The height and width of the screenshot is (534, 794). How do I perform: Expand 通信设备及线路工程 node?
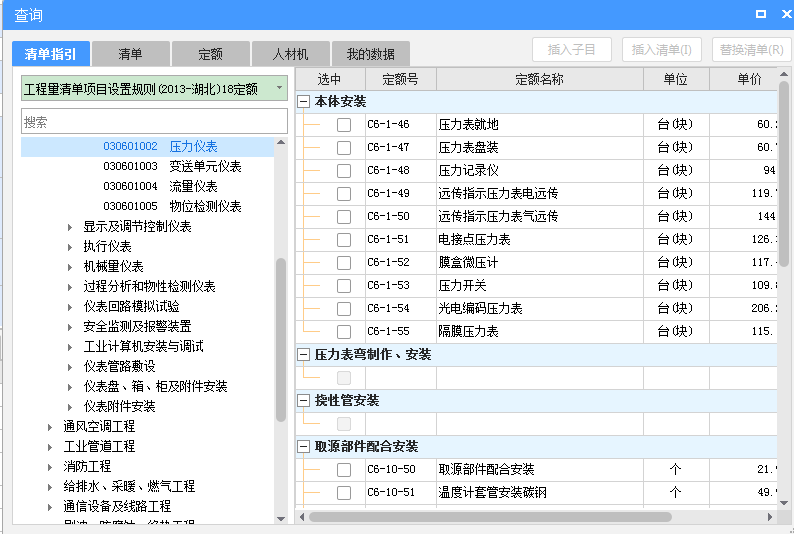coord(50,507)
